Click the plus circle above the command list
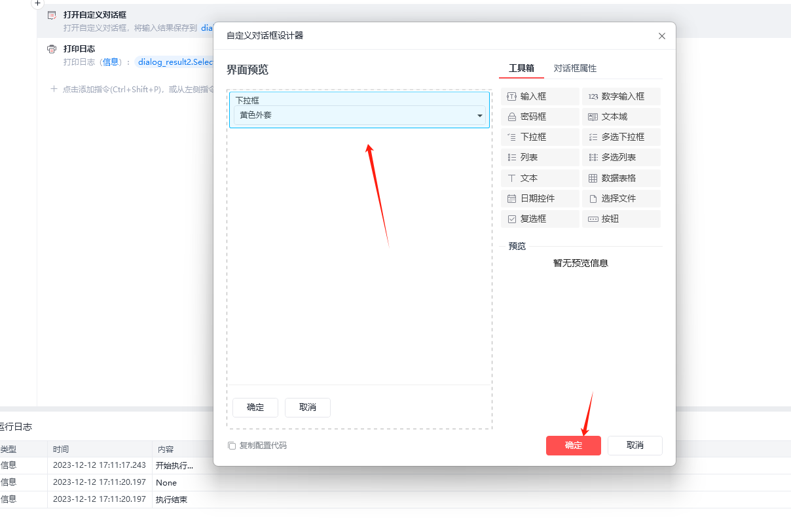 pos(37,3)
